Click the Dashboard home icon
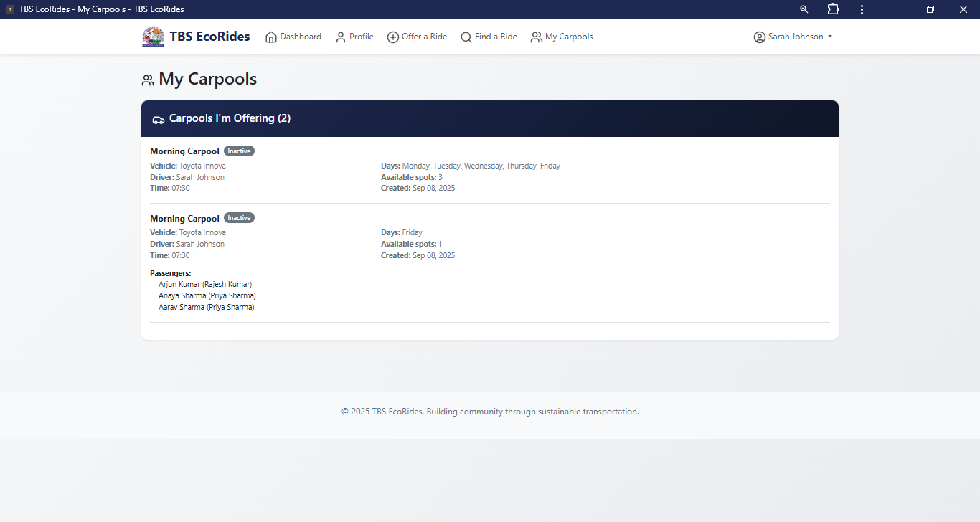The image size is (980, 522). click(271, 37)
